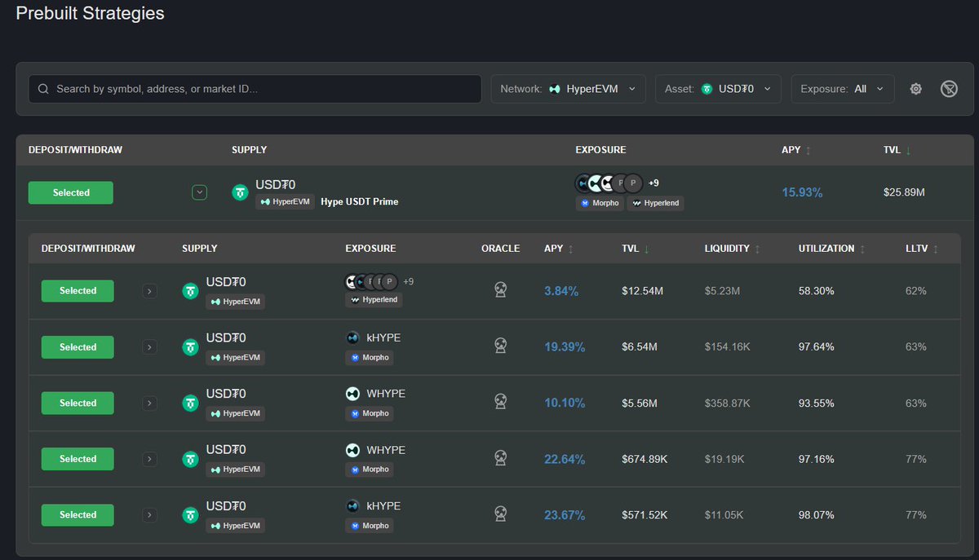Viewport: 979px width, 560px height.
Task: Click USD₮0 token icon in 58.30% utilization row
Action: (190, 290)
